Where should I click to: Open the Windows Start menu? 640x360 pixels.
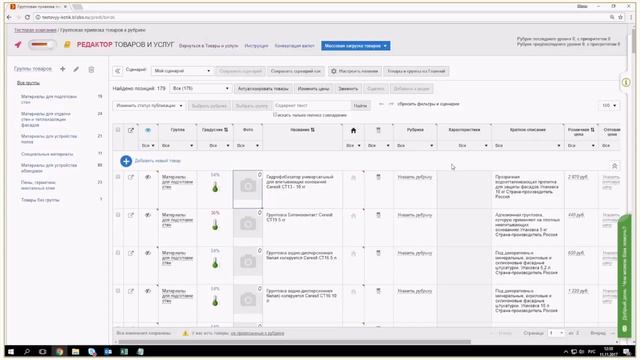[x=11, y=351]
